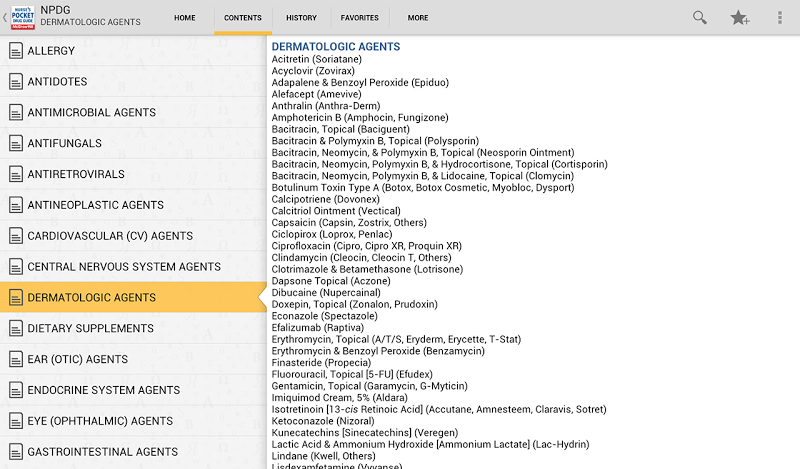Open ENDOCRINE SYSTEM AGENTS category
The width and height of the screenshot is (800, 469).
[133, 390]
